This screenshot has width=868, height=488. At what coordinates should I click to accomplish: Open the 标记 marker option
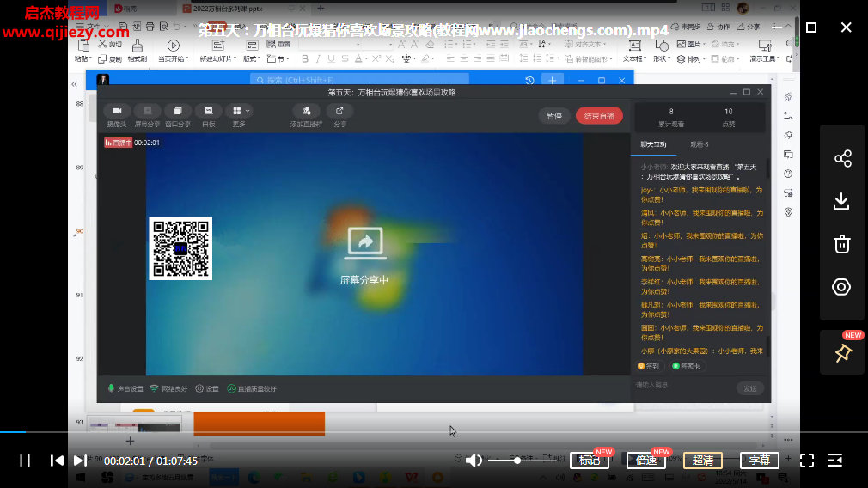(x=590, y=461)
